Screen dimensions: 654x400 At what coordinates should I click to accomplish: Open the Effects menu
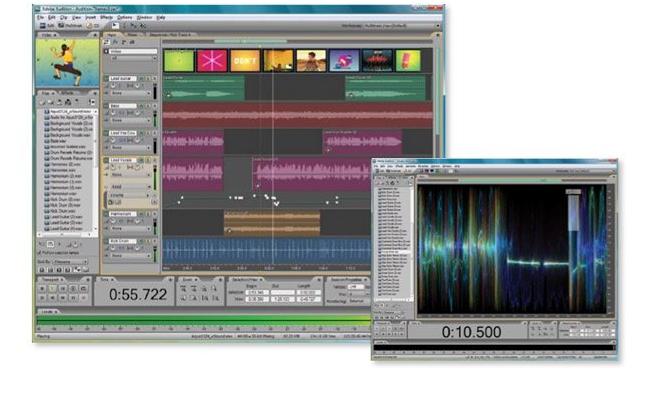[x=106, y=18]
